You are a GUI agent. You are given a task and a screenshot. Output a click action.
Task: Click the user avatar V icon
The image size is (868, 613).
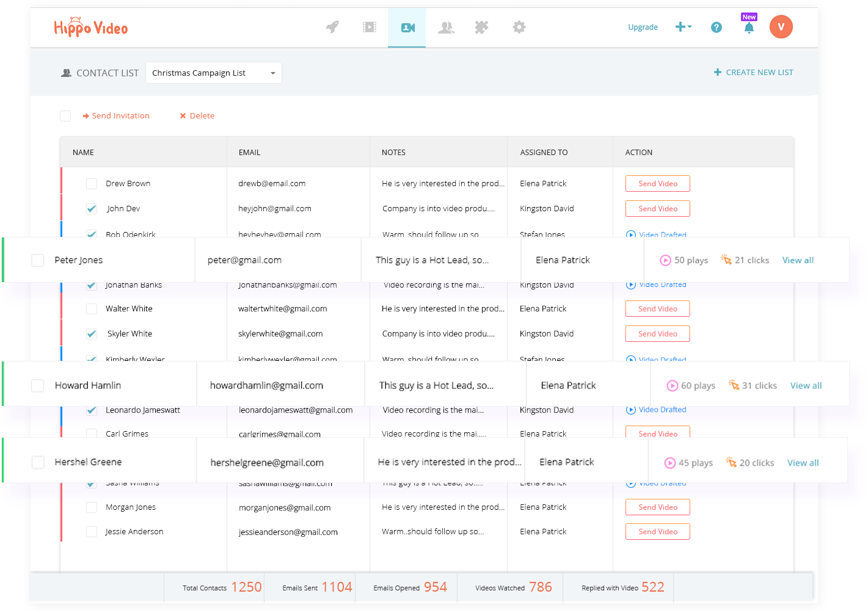(781, 27)
